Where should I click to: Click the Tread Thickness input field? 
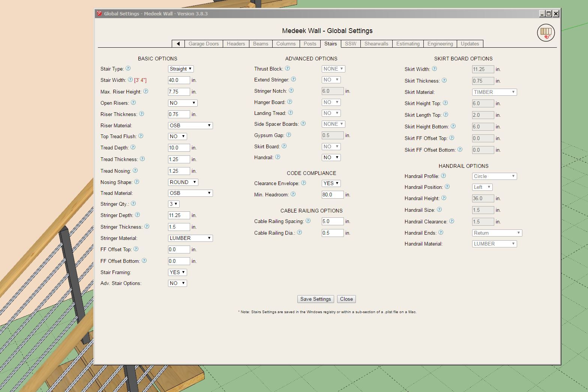[x=179, y=159]
